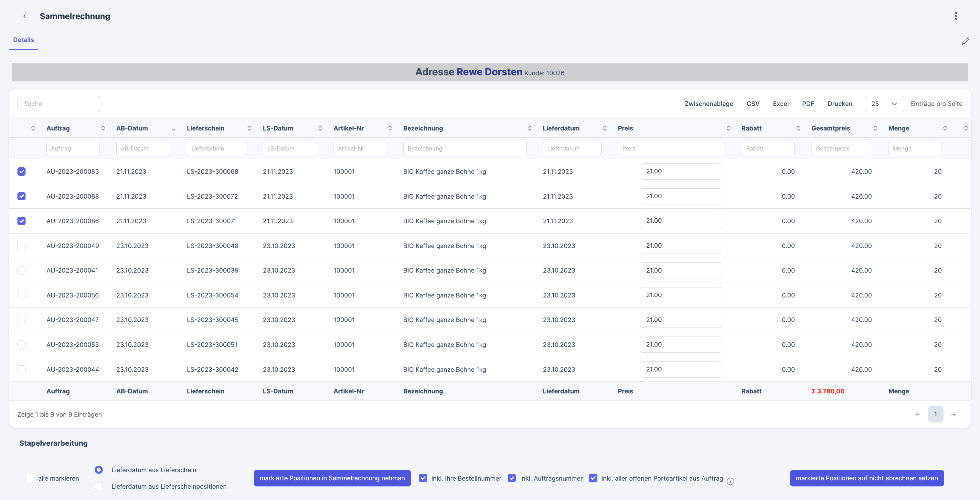
Task: Sort by the Lieferschein column arrows
Action: click(249, 128)
